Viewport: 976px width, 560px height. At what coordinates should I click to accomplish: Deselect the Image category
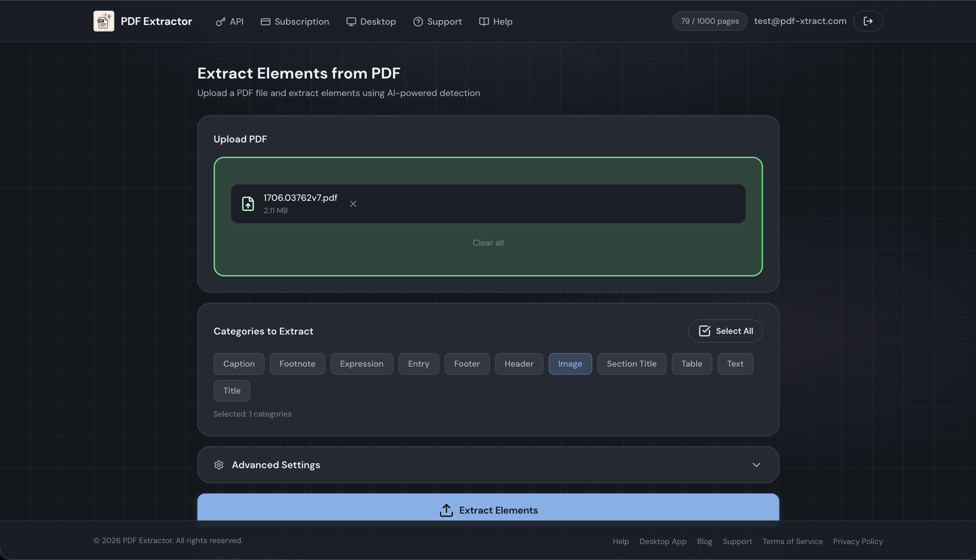coord(570,364)
